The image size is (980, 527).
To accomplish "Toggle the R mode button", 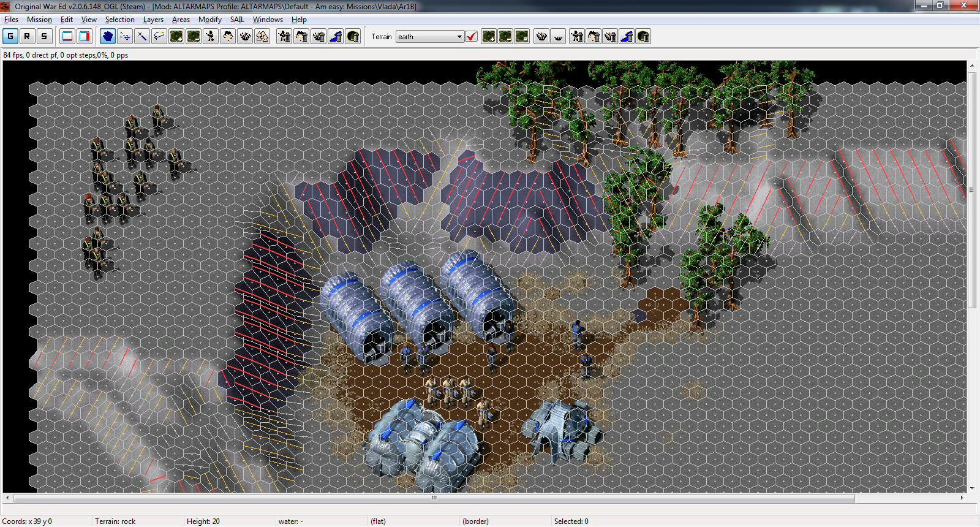I will click(27, 36).
